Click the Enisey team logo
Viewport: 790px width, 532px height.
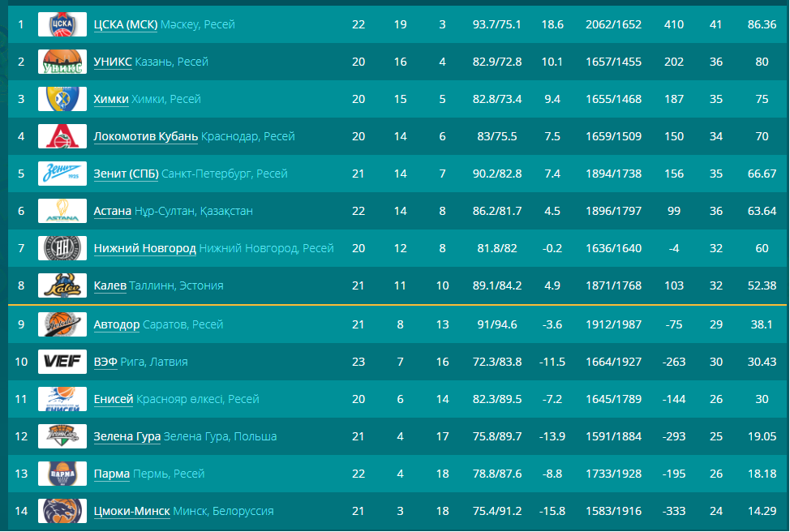(62, 399)
